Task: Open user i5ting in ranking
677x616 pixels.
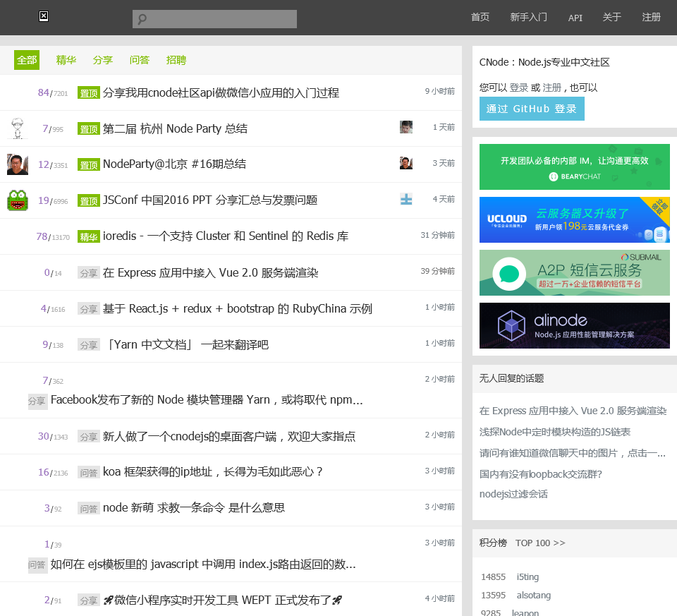Action: coord(527,577)
